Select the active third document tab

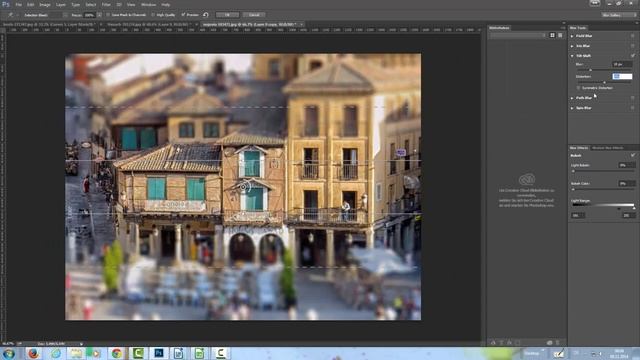tap(253, 24)
